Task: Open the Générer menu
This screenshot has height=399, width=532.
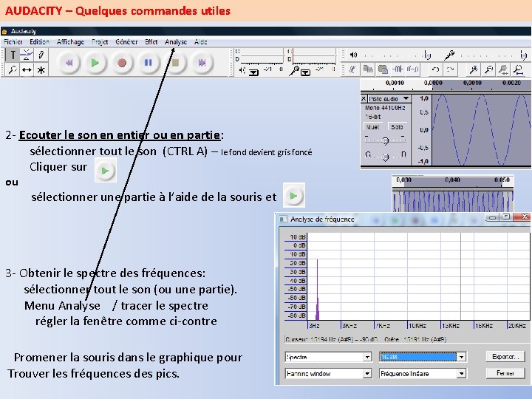Action: pos(126,41)
